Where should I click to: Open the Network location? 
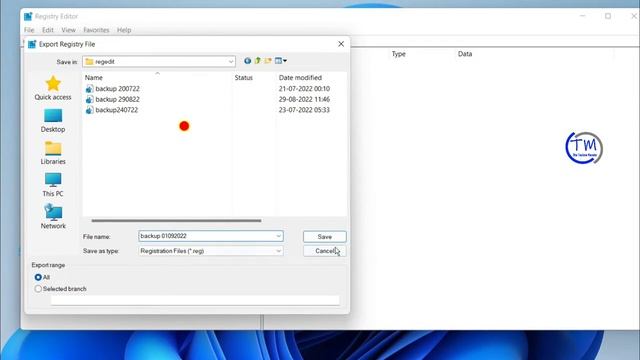tap(53, 217)
